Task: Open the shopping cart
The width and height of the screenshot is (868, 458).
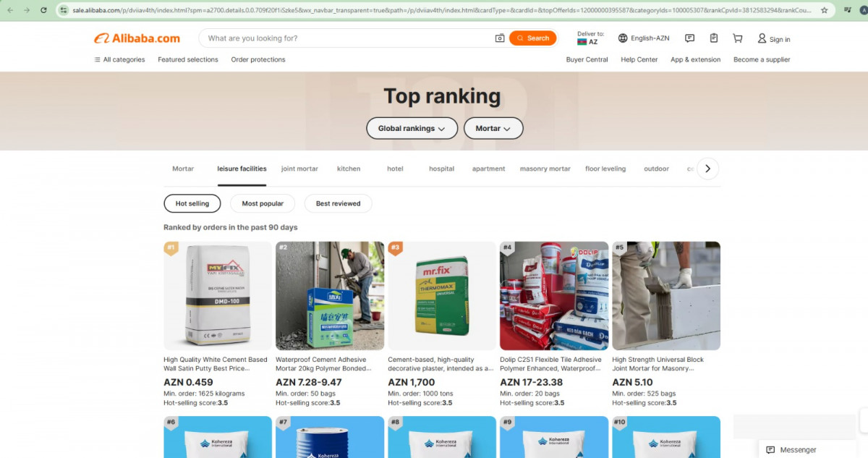Action: [x=737, y=38]
